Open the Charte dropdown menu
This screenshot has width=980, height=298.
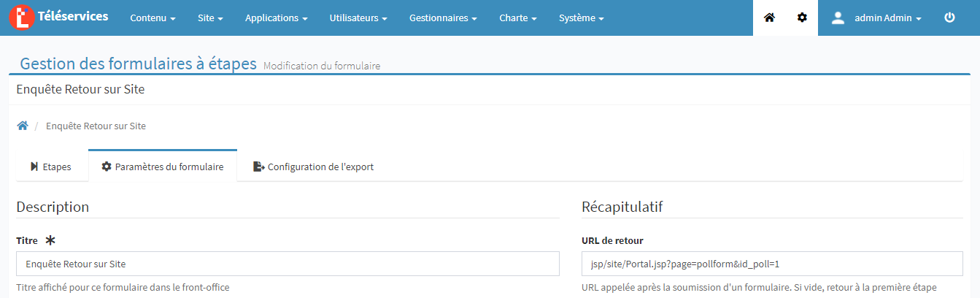[x=517, y=18]
